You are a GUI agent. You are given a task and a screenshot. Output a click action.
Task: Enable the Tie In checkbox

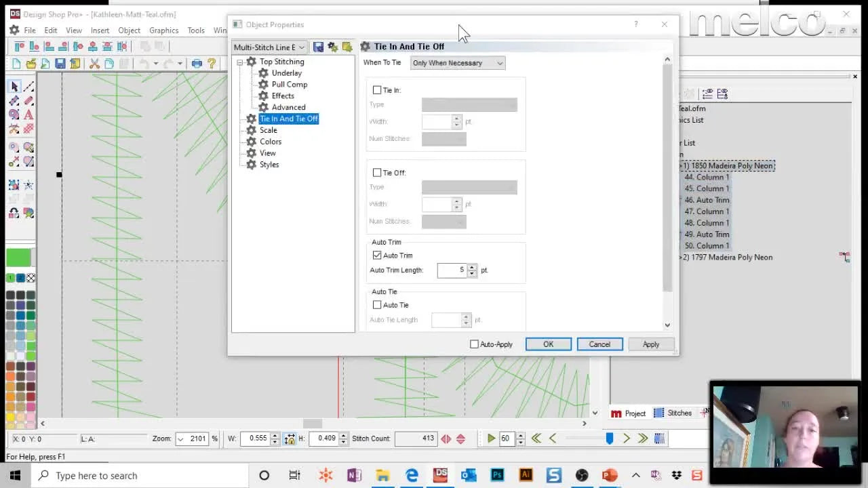coord(377,89)
